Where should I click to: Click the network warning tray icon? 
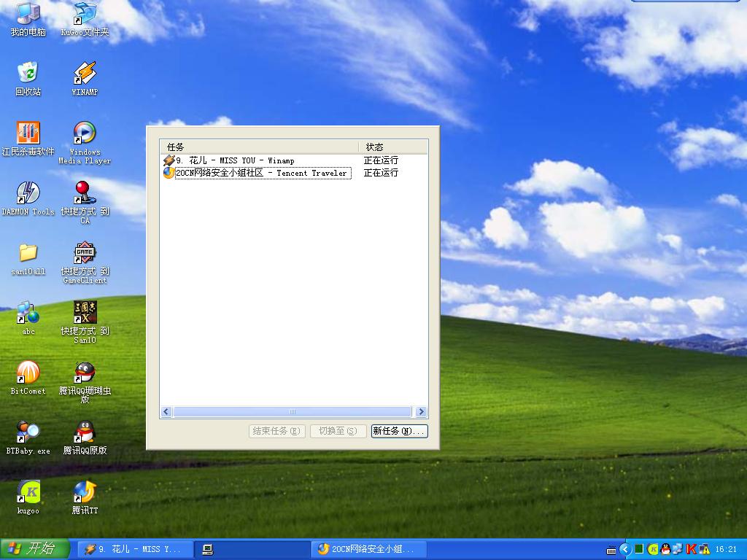click(x=705, y=549)
